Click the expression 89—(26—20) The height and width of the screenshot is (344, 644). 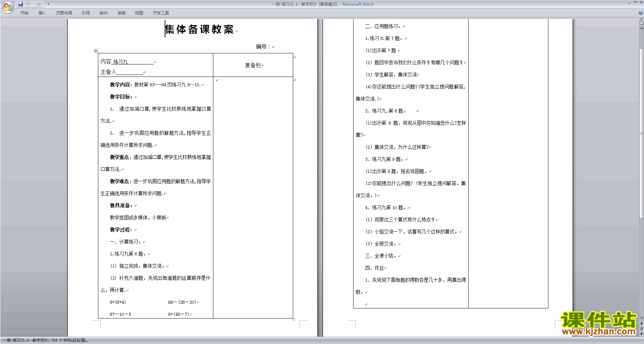click(182, 302)
